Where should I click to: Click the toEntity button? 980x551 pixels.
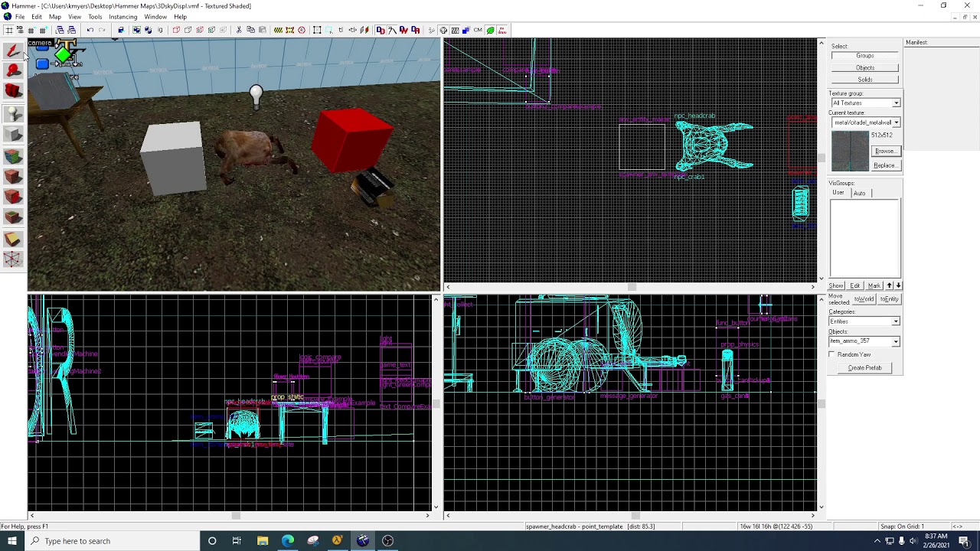(x=889, y=299)
